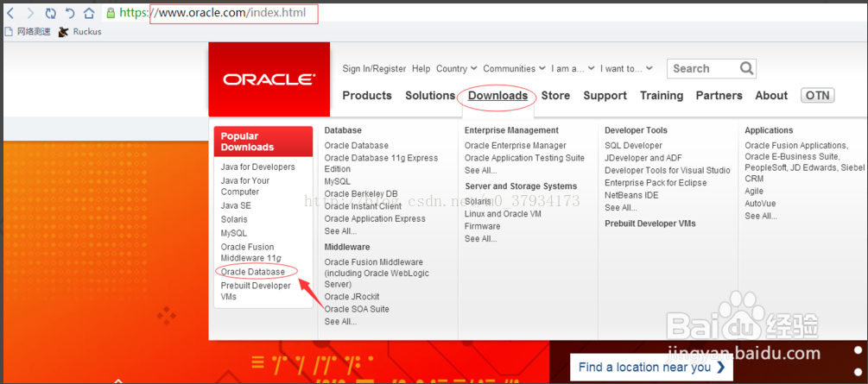Screen dimensions: 868x384
Task: Open Linux and Oracle VM link
Action: point(503,214)
